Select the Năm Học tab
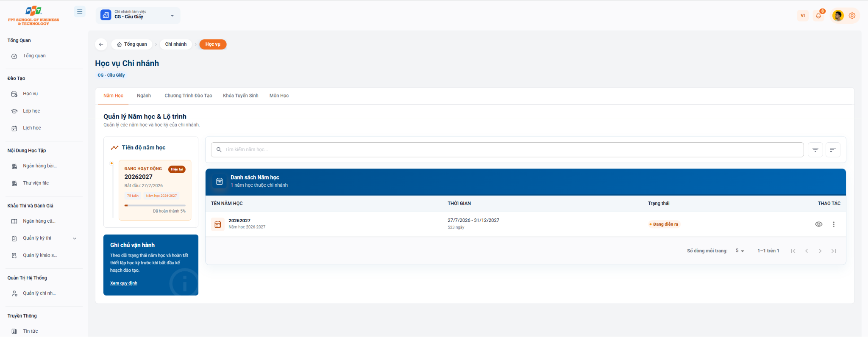868x337 pixels. pos(113,96)
